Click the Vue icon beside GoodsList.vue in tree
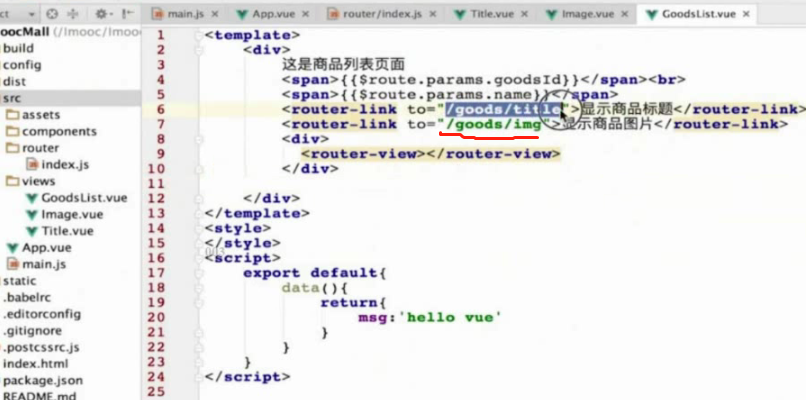This screenshot has width=806, height=400. point(32,198)
